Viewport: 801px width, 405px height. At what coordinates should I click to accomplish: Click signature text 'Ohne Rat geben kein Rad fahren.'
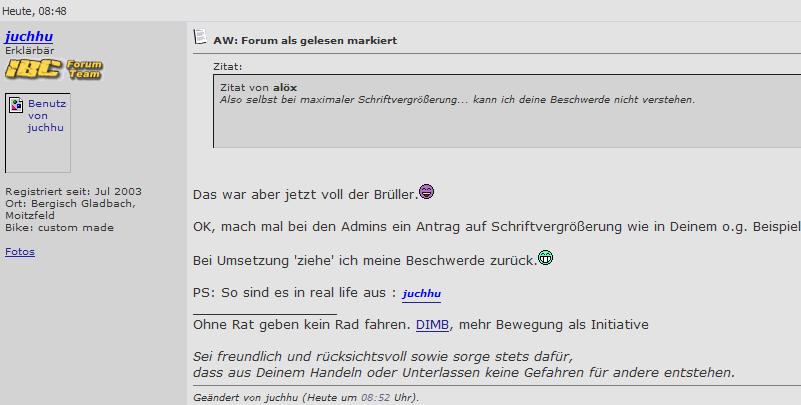pyautogui.click(x=302, y=325)
